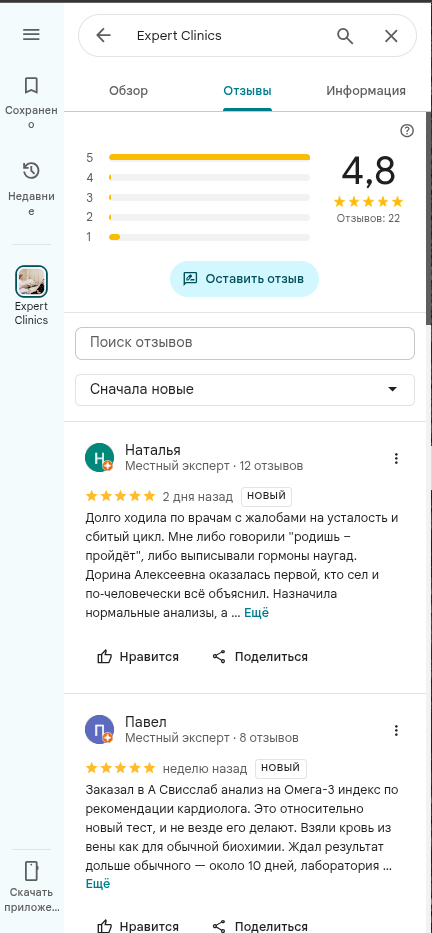
Task: Click the five-star rating on Наталья's review
Action: (x=120, y=496)
